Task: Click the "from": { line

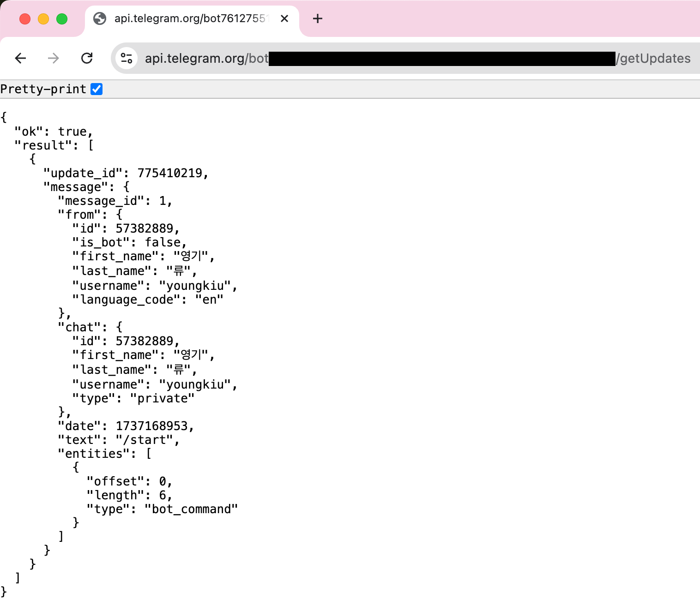Action: pyautogui.click(x=90, y=215)
